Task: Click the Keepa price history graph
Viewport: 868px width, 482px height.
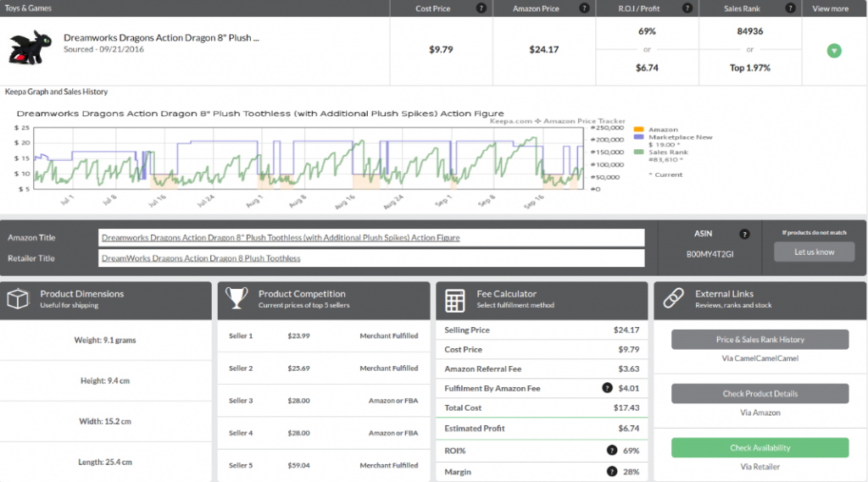Action: click(x=309, y=158)
